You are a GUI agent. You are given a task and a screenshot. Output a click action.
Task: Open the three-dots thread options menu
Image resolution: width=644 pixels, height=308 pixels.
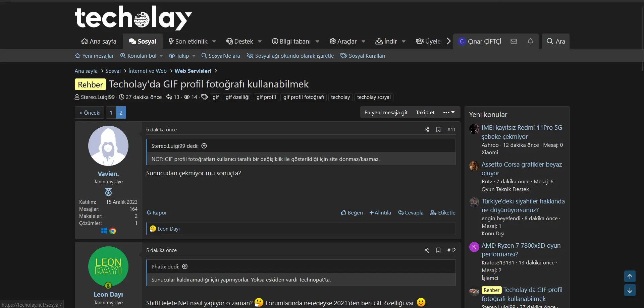[x=449, y=113]
